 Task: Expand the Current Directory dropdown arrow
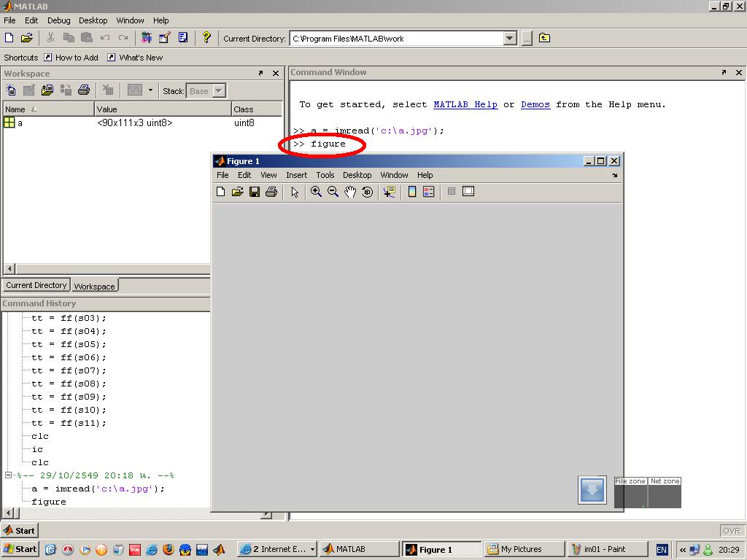510,39
